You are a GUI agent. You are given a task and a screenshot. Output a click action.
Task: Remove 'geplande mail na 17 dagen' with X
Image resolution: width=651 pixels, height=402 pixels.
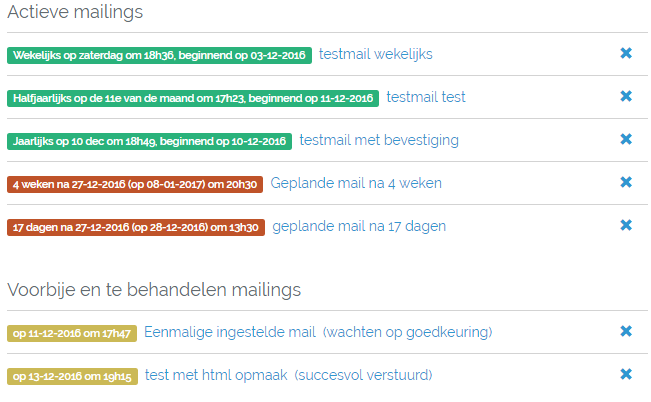click(626, 226)
